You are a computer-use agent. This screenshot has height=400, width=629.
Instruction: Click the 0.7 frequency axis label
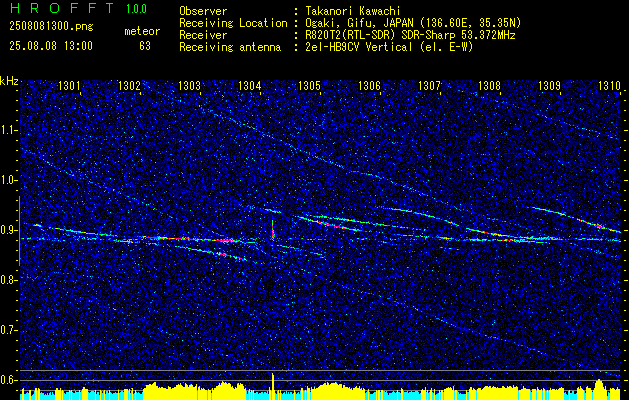pos(8,330)
